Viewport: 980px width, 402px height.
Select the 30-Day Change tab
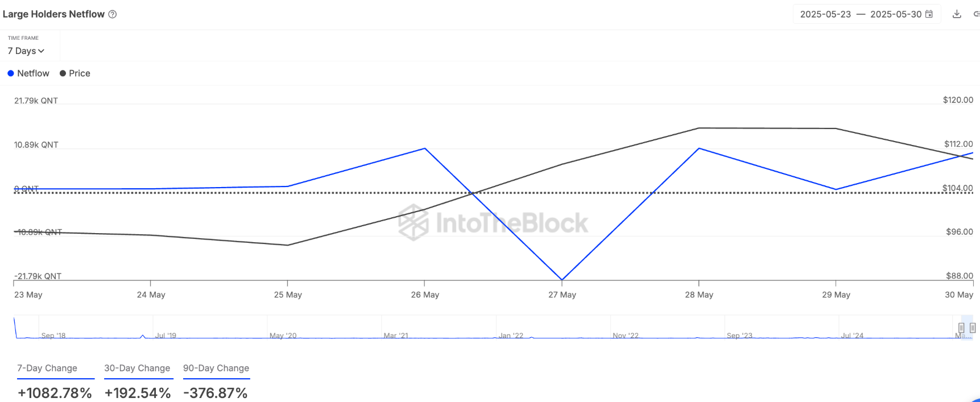click(137, 368)
